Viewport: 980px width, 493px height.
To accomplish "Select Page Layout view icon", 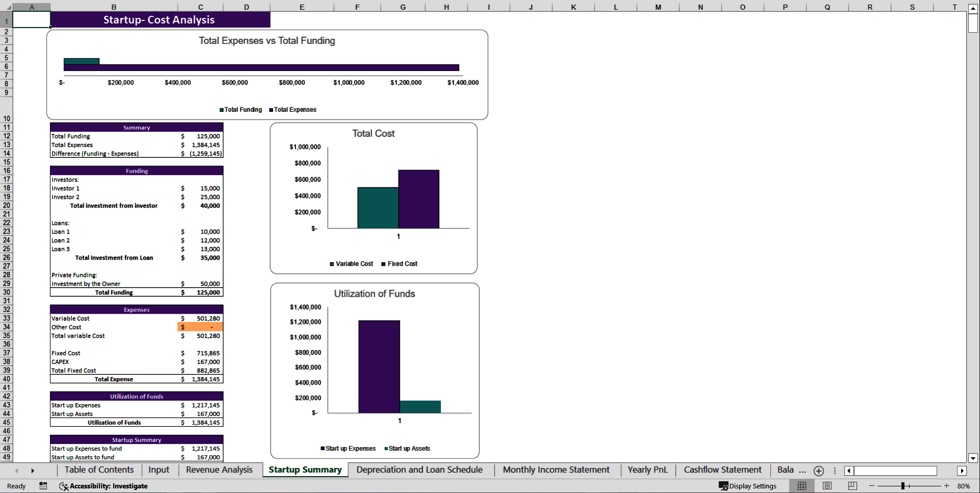I will [827, 486].
